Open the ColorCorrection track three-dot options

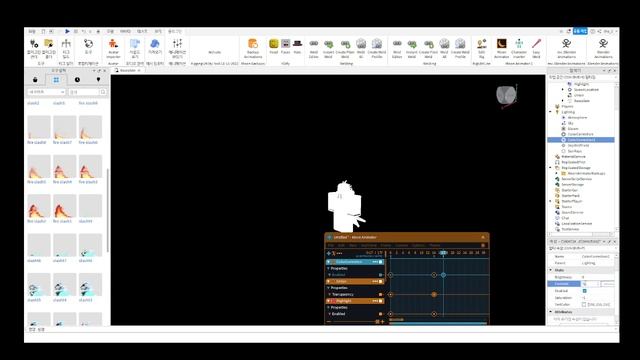coord(374,262)
